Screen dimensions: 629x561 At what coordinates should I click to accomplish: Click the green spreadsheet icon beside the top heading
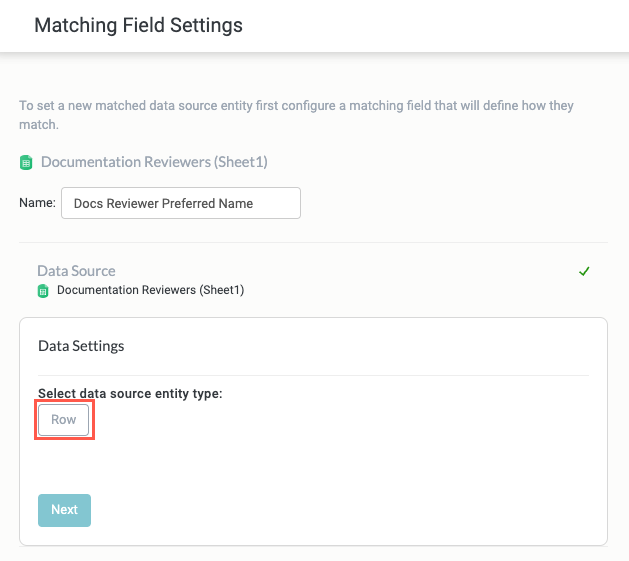click(26, 162)
